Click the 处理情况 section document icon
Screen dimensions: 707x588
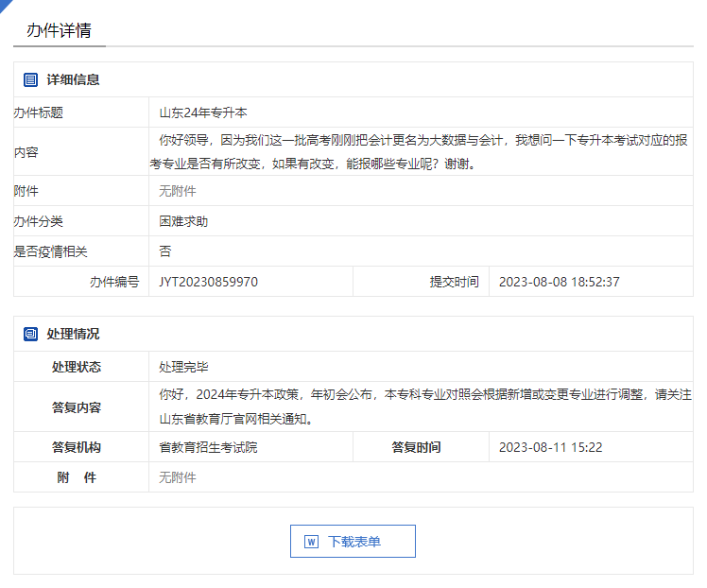(30, 335)
